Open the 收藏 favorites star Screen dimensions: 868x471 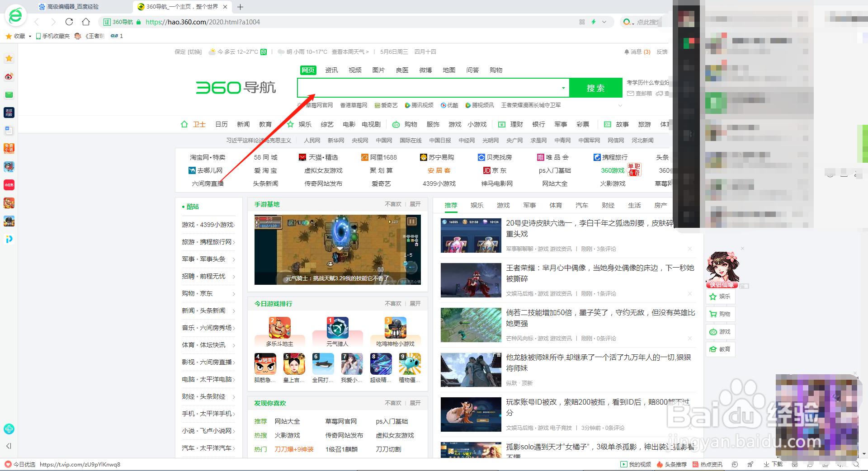(x=9, y=36)
